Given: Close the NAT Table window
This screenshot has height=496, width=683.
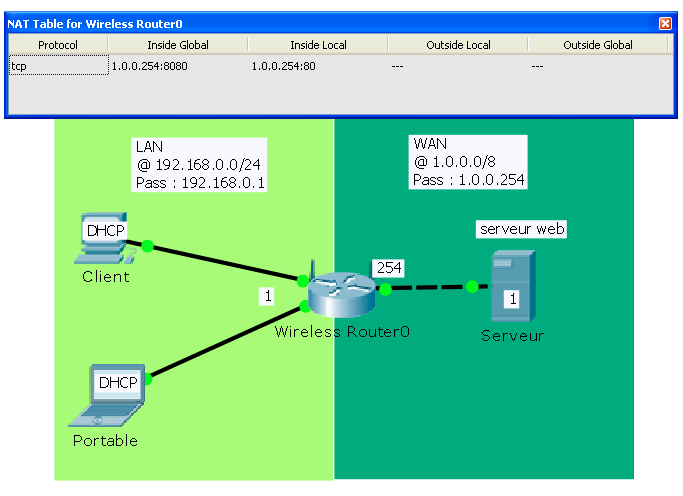Looking at the screenshot, I should [665, 23].
